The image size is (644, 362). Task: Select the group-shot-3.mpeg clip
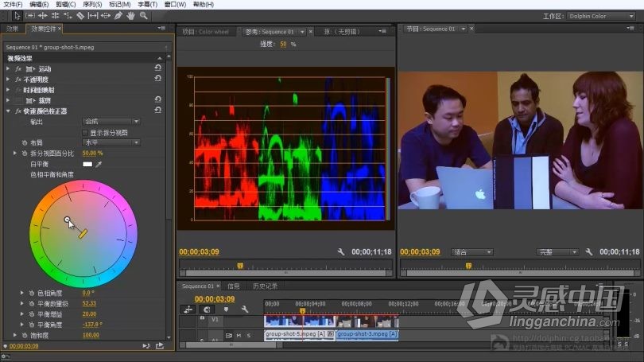367,334
